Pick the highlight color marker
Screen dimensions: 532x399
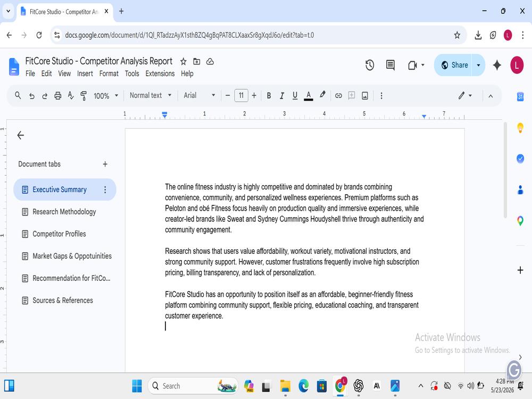322,95
